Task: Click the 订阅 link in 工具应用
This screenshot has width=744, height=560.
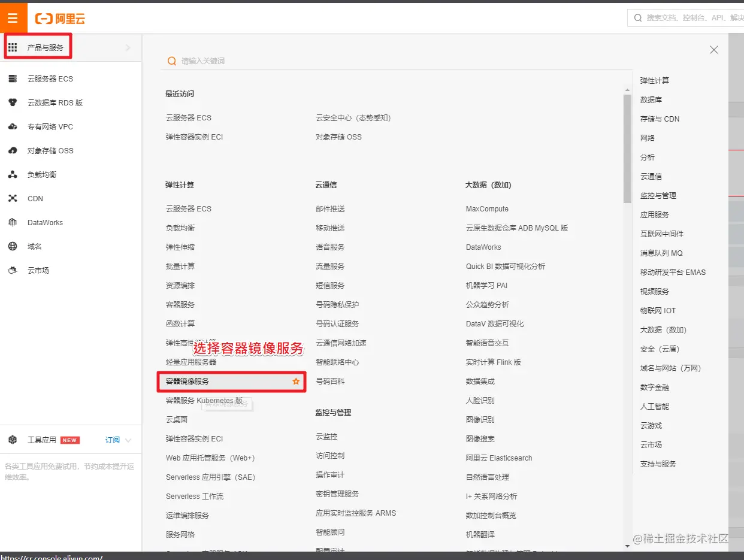Action: point(113,440)
